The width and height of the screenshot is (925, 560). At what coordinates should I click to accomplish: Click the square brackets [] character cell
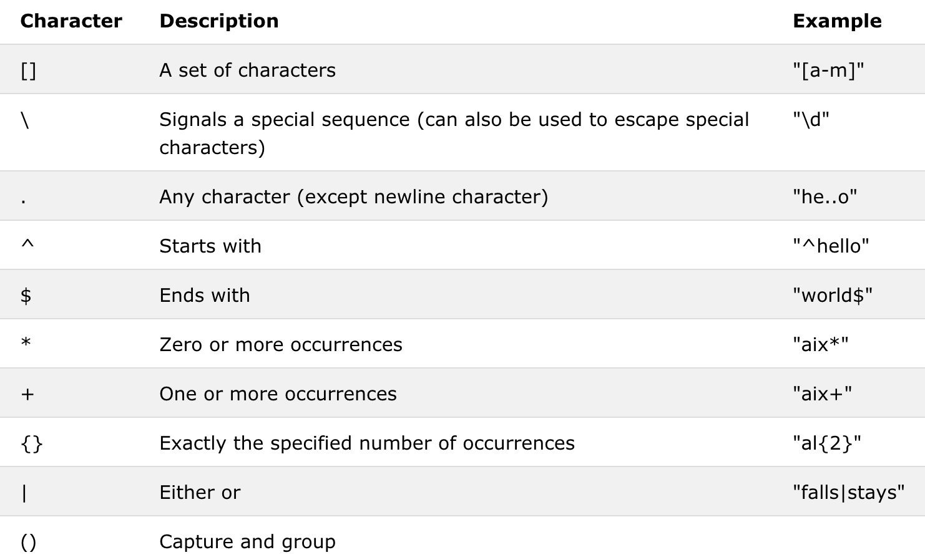[x=29, y=70]
